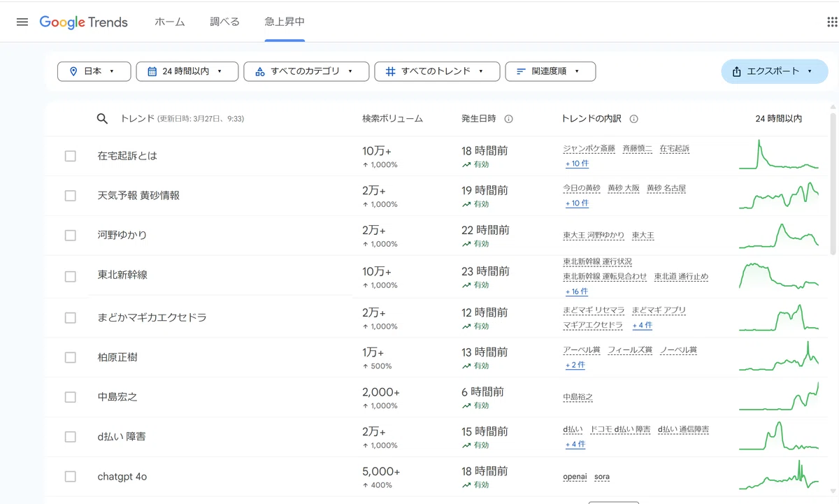
Task: Open the 関連度順 sort dropdown
Action: point(550,71)
